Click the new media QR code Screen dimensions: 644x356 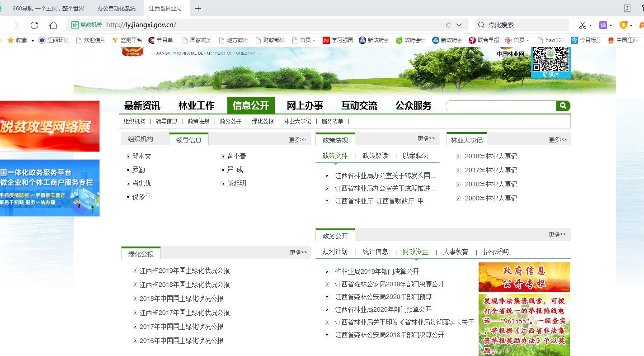(550, 59)
